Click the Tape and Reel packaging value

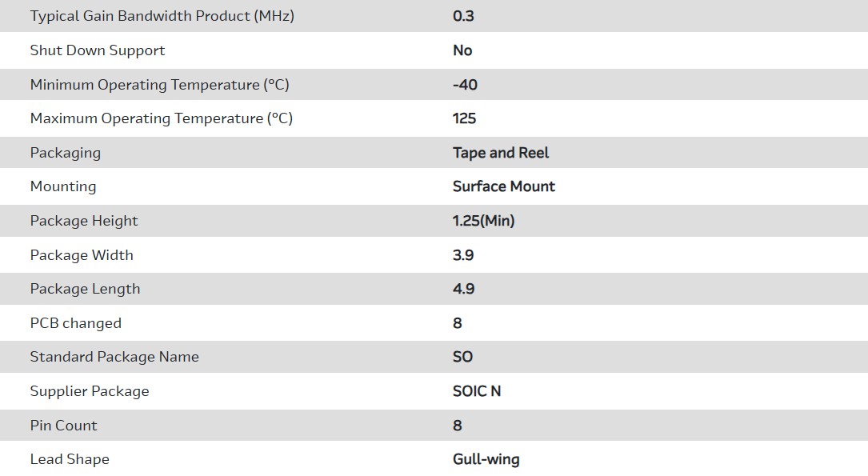click(x=501, y=153)
